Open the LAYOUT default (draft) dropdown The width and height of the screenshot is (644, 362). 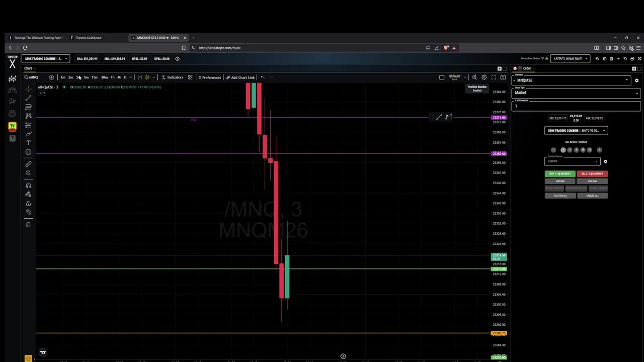coord(571,59)
